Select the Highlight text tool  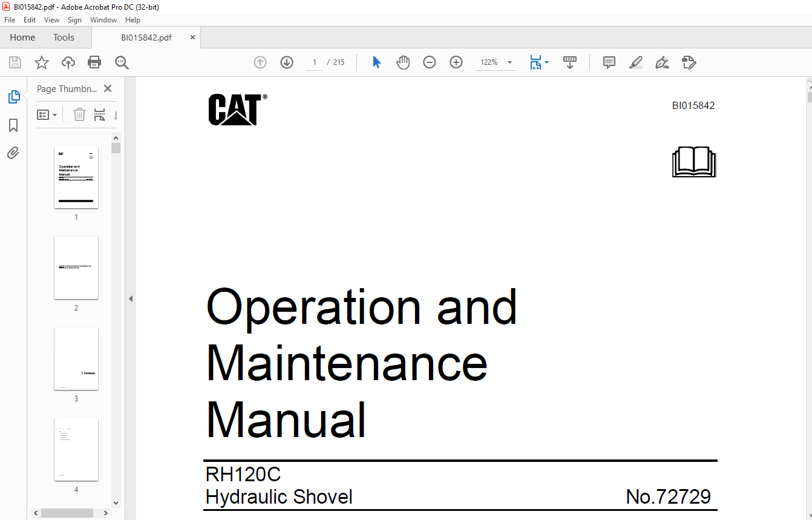pyautogui.click(x=636, y=62)
